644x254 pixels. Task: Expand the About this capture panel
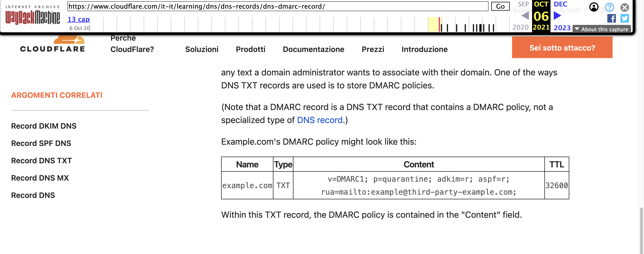tap(601, 29)
